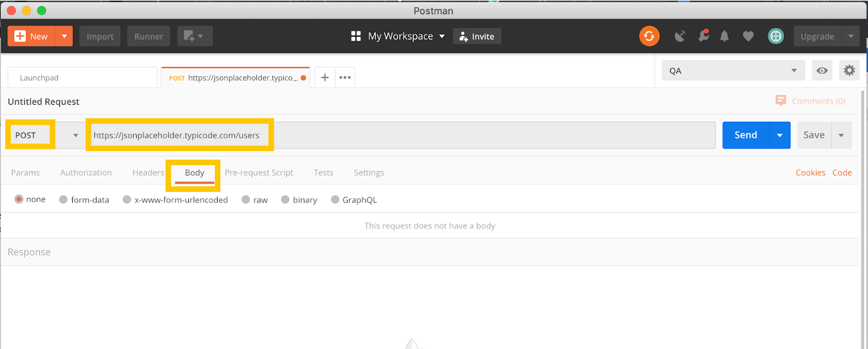The width and height of the screenshot is (868, 349).
Task: Select the GraphQL radio button
Action: click(335, 199)
